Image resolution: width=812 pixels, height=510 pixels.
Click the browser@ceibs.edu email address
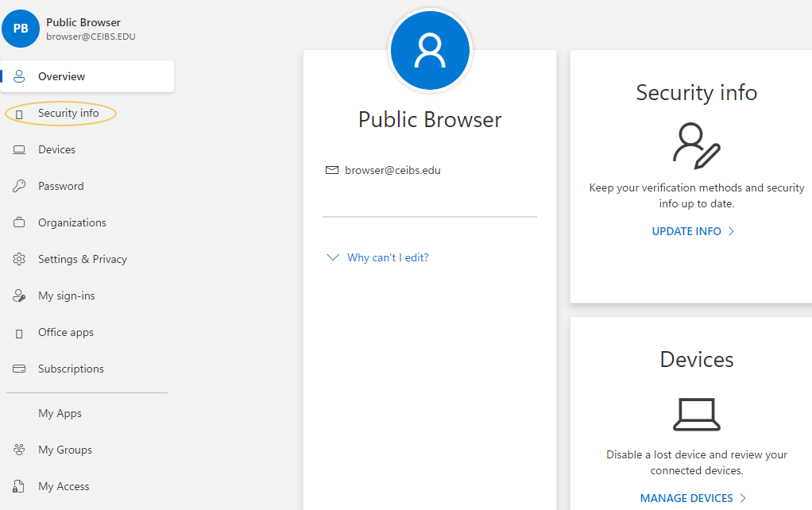tap(392, 171)
